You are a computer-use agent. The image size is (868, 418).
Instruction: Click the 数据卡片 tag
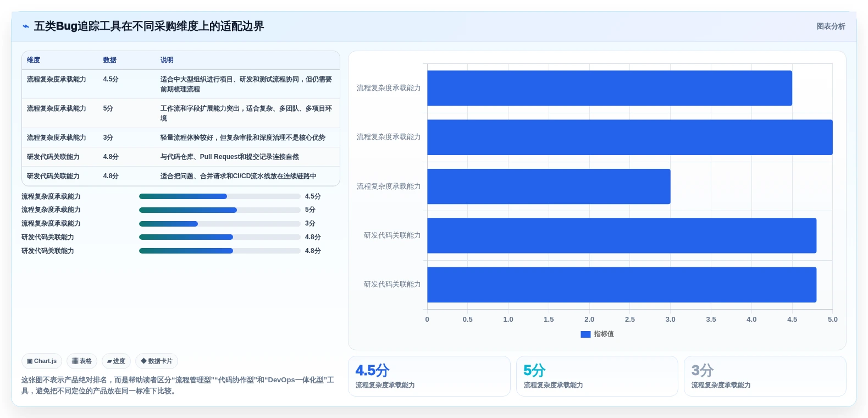[x=157, y=361]
